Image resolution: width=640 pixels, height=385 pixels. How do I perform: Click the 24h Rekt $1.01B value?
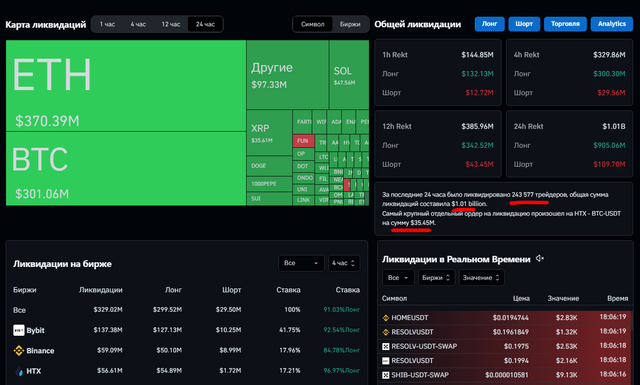pos(614,126)
